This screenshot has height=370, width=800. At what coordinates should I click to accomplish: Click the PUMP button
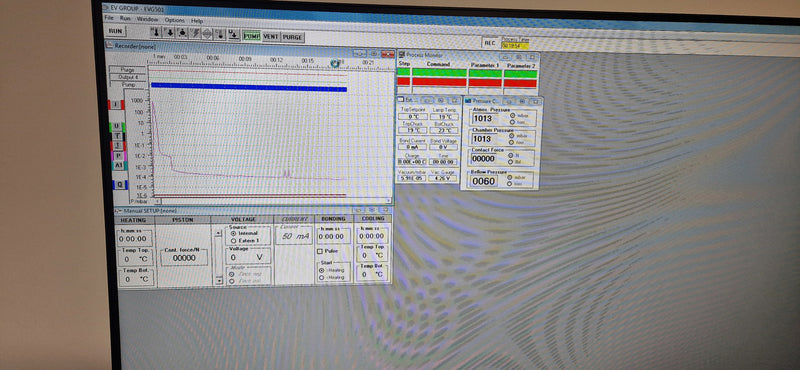(x=252, y=36)
